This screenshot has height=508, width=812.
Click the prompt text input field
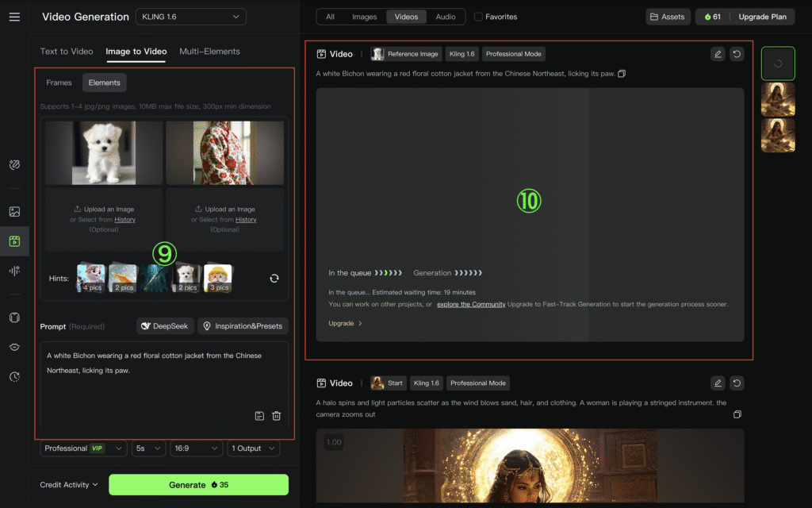[x=164, y=385]
